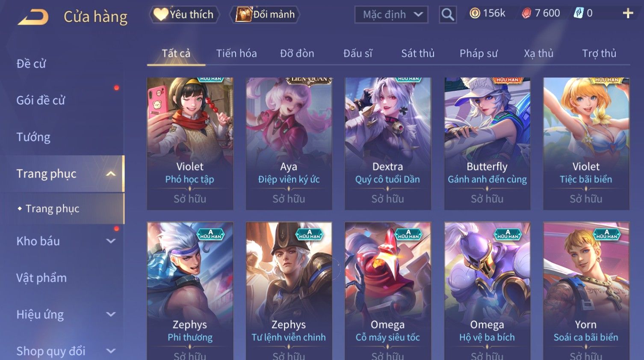This screenshot has height=360, width=644.
Task: Expand Shop quy đổi sidebar section
Action: [111, 351]
